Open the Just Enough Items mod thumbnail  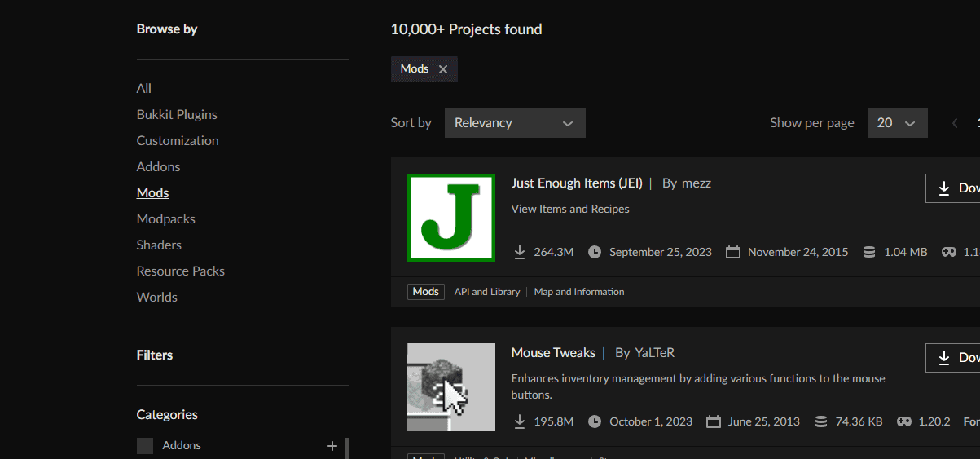pos(451,218)
